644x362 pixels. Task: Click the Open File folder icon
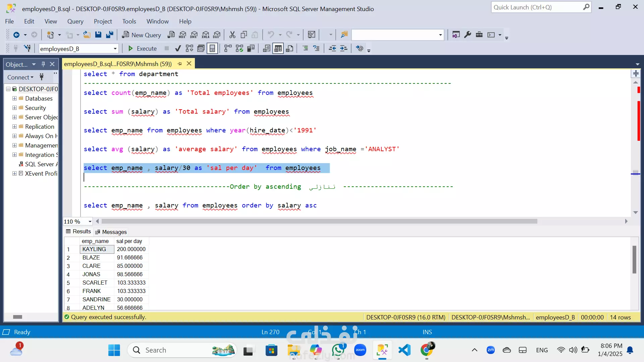[x=87, y=35]
